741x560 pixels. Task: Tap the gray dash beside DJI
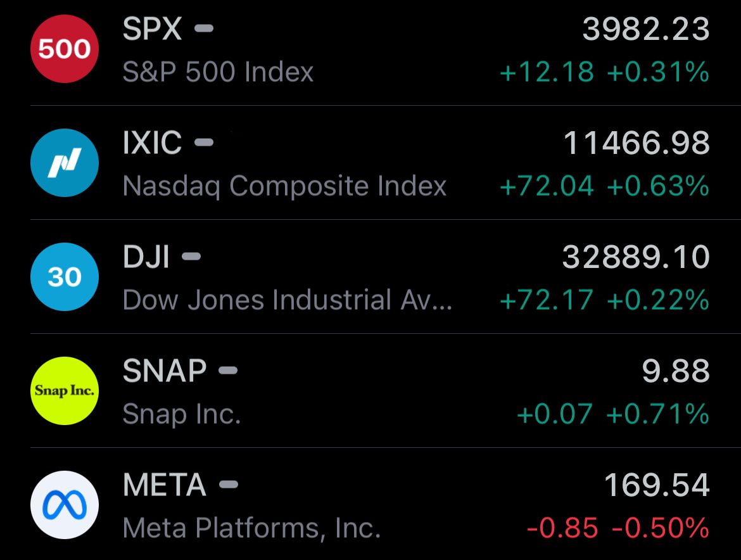(191, 257)
